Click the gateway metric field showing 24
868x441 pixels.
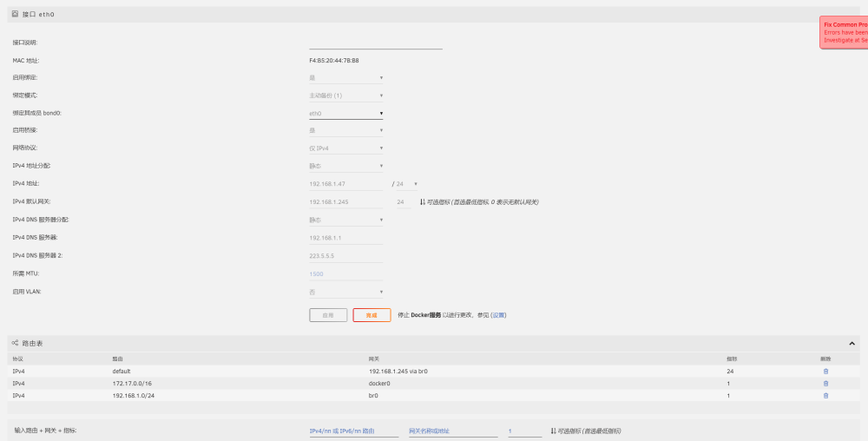tap(404, 202)
